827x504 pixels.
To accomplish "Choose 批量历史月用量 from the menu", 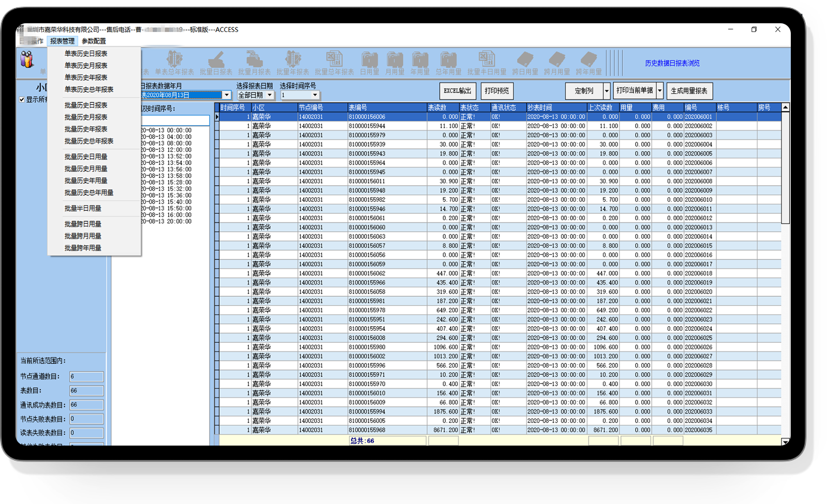I will (x=86, y=169).
